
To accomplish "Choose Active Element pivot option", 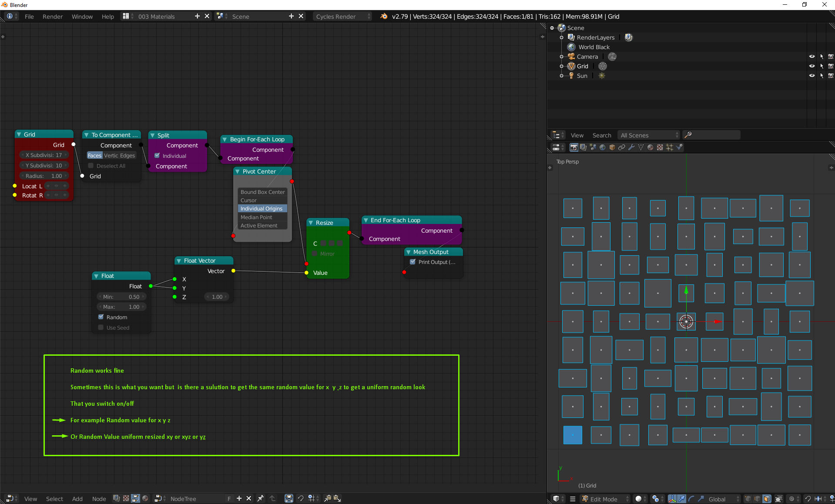I will 262,225.
